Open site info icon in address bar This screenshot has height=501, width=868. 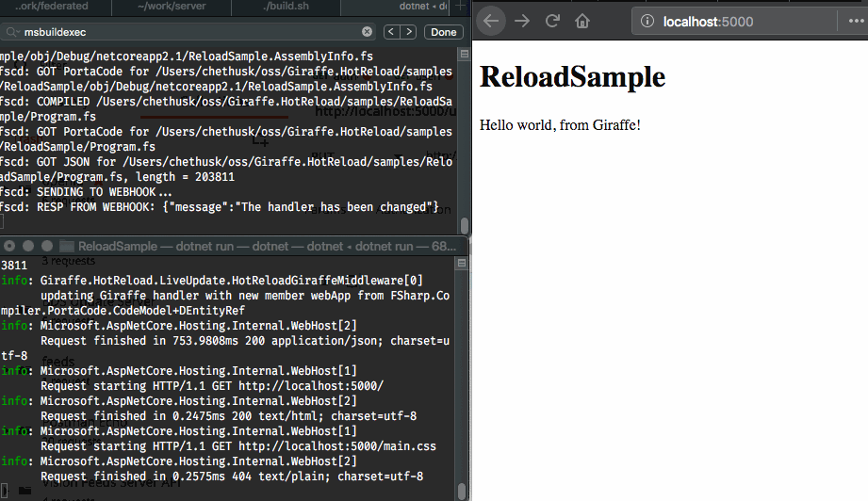click(x=647, y=22)
